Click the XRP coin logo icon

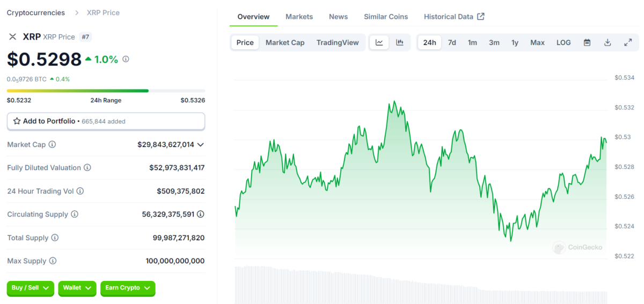(13, 36)
